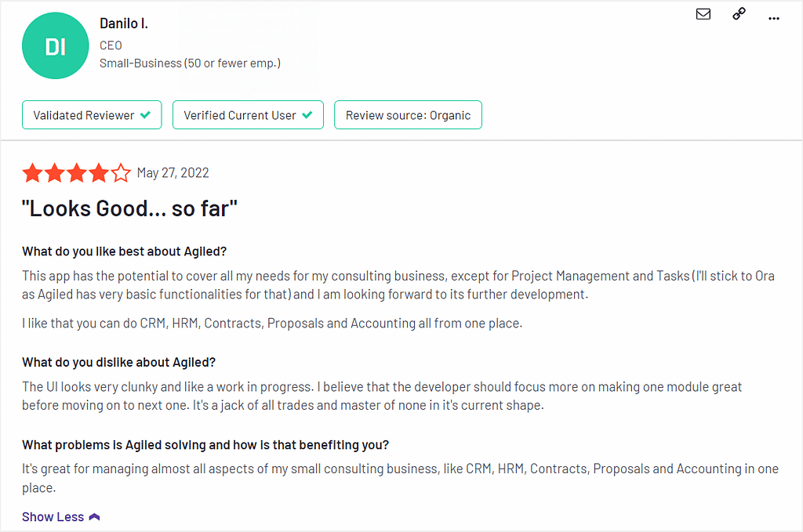Copy review link via chain icon
Screen dimensions: 803x532
[739, 14]
